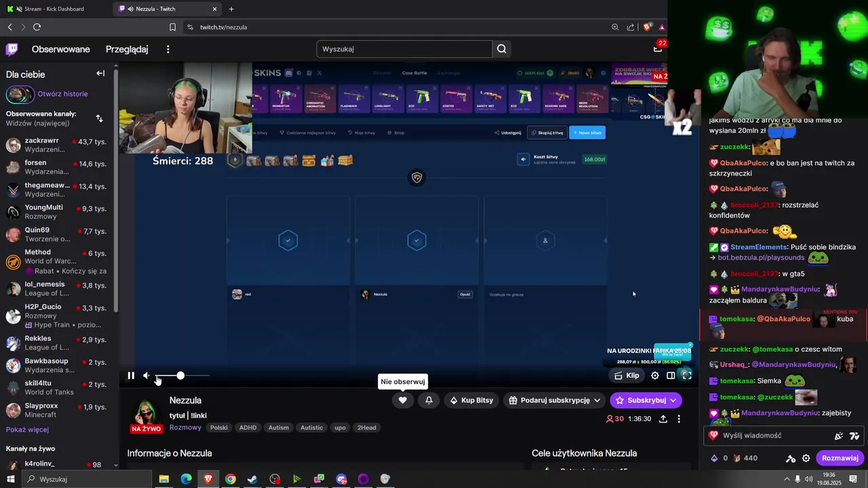Open forsen channel in sidebar
This screenshot has width=868, height=488.
click(x=56, y=167)
